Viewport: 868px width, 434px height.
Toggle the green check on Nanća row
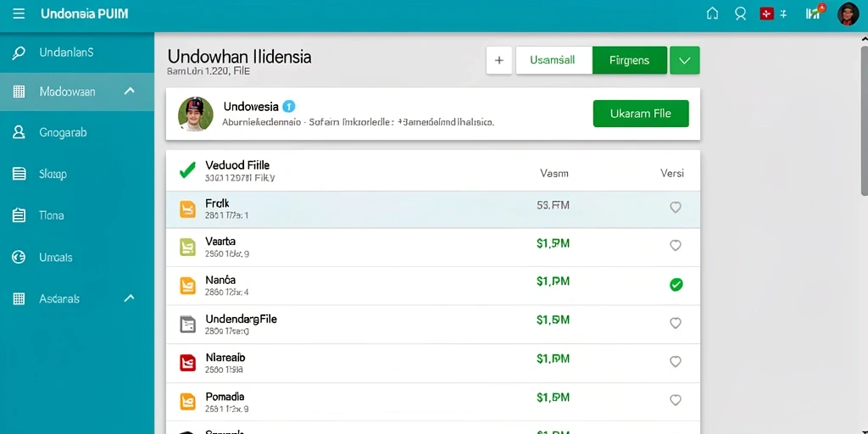[x=676, y=285]
